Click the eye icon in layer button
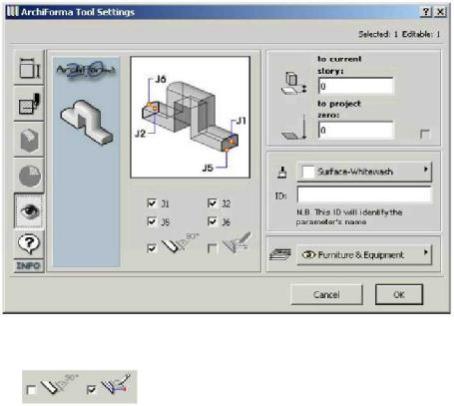The width and height of the screenshot is (454, 406). [x=308, y=255]
